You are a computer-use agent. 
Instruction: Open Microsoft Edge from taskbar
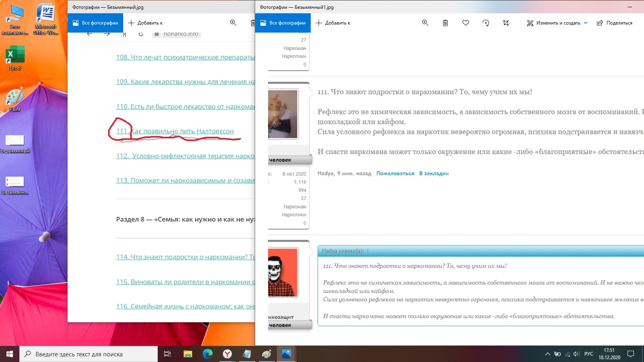click(x=208, y=354)
